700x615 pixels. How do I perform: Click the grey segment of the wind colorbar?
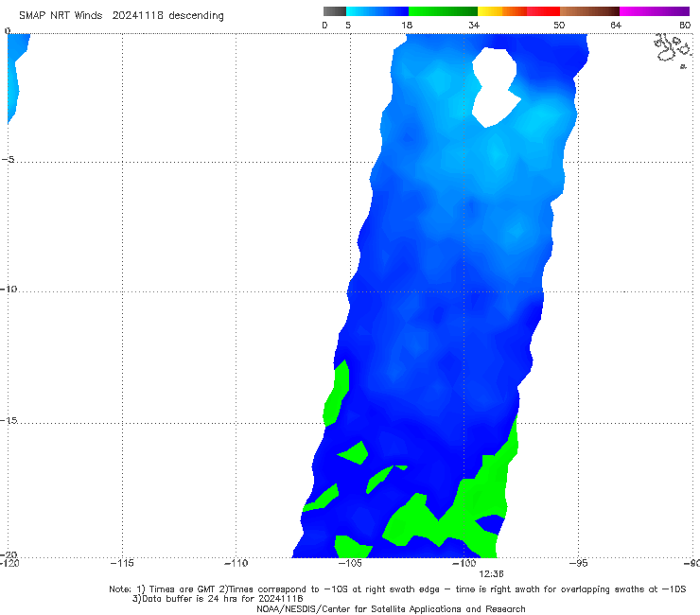point(335,11)
